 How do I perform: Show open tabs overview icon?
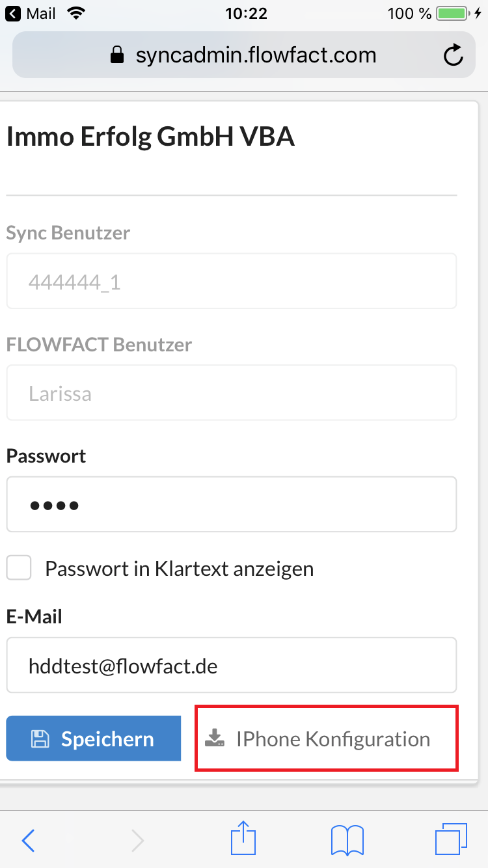click(x=451, y=839)
